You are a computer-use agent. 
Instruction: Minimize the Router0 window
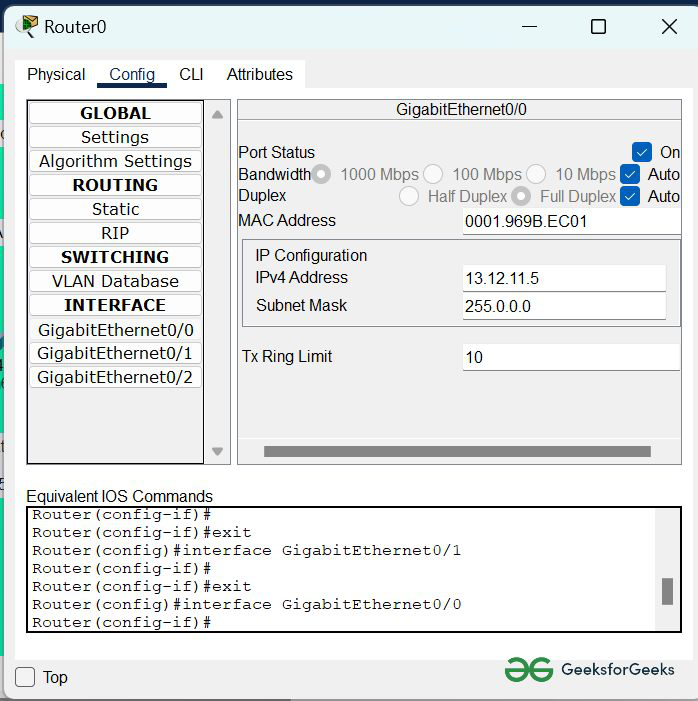tap(527, 27)
